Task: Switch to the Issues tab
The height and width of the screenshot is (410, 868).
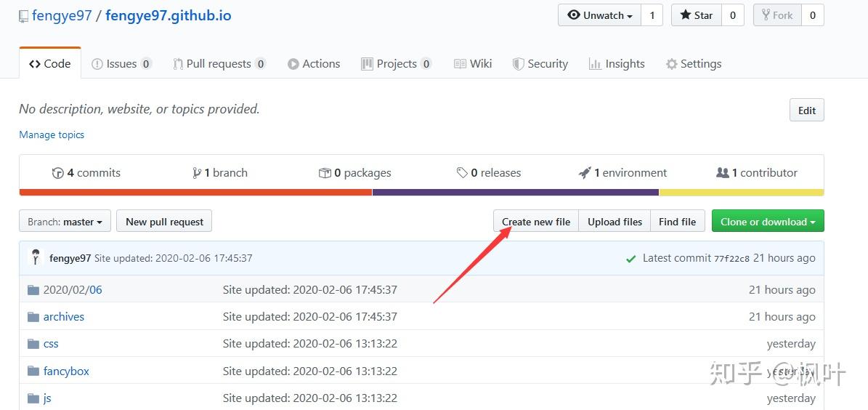Action: pyautogui.click(x=121, y=64)
